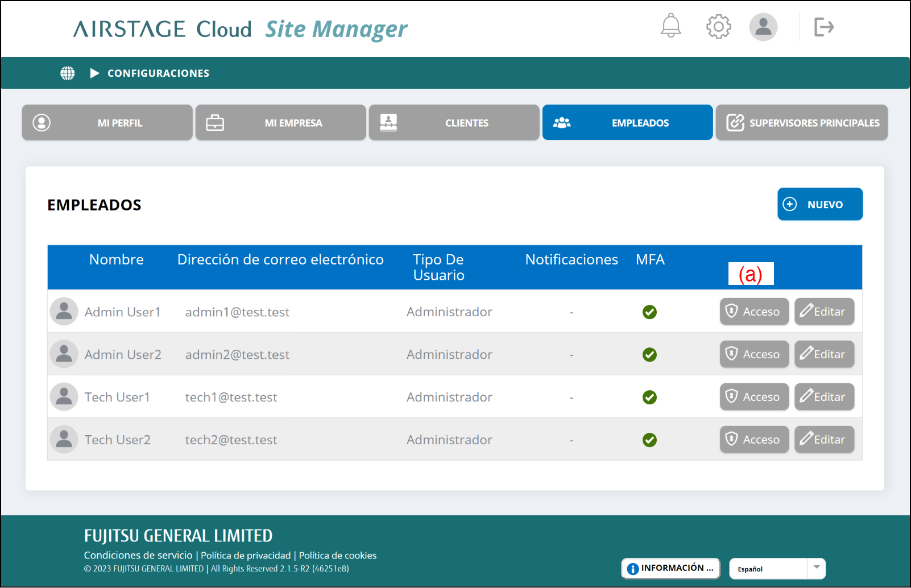Expand the Configuraciones breadcrumb arrow
Viewport: 911px width, 588px height.
95,73
